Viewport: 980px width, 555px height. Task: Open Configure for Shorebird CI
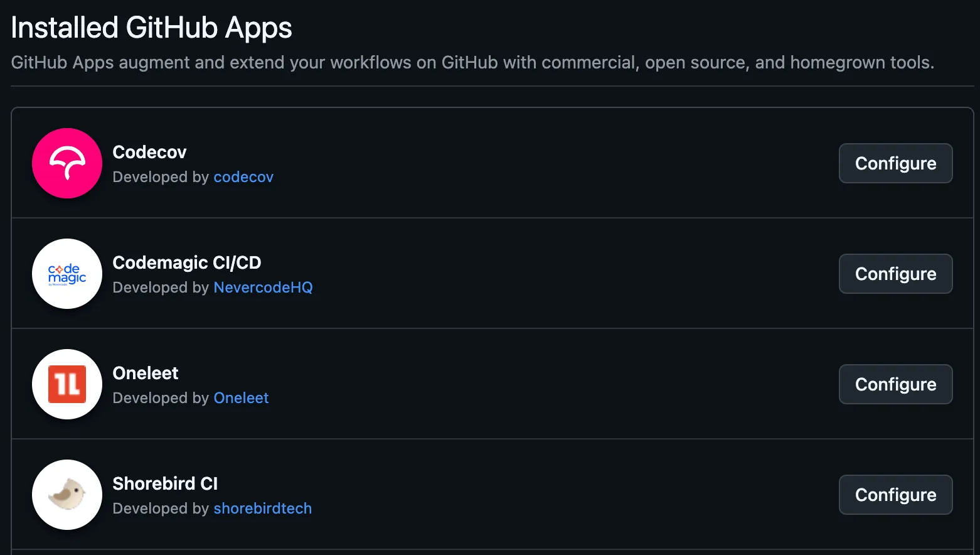click(895, 495)
